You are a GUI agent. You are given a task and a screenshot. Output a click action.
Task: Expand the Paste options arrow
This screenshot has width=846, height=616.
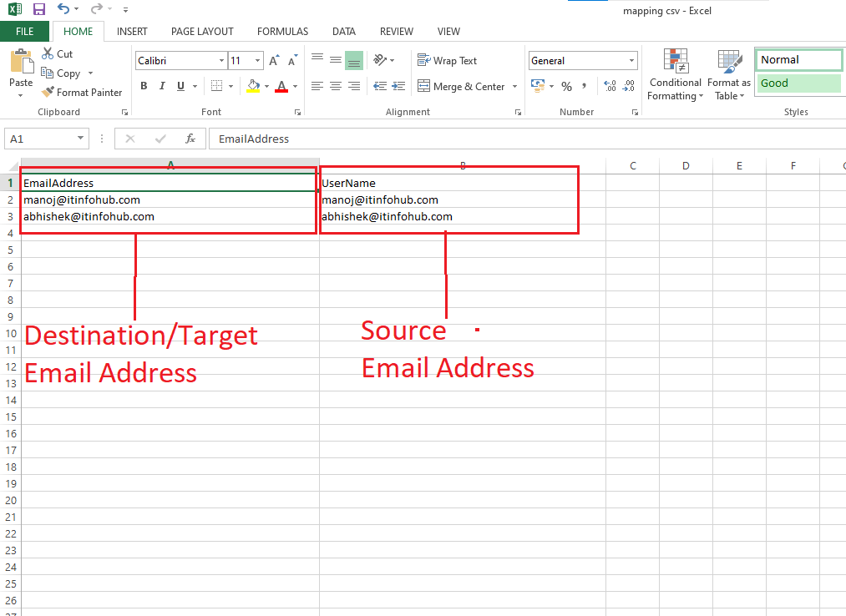coord(21,96)
